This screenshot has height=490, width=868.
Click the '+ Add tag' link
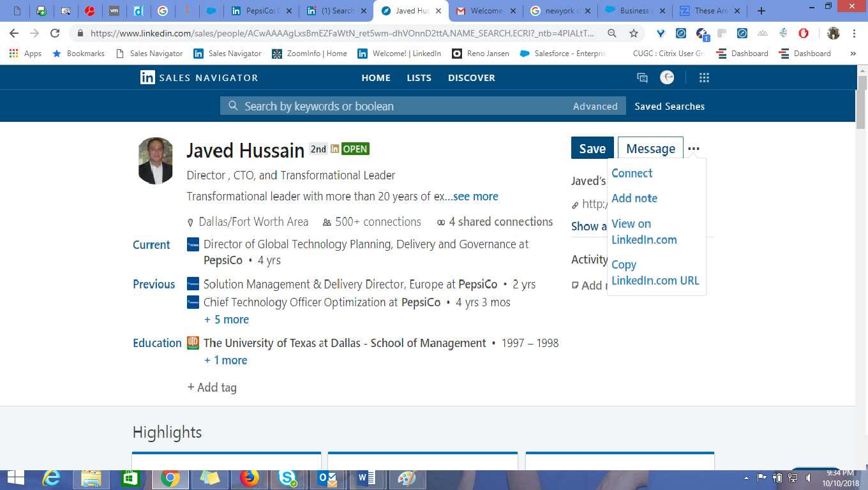click(212, 387)
